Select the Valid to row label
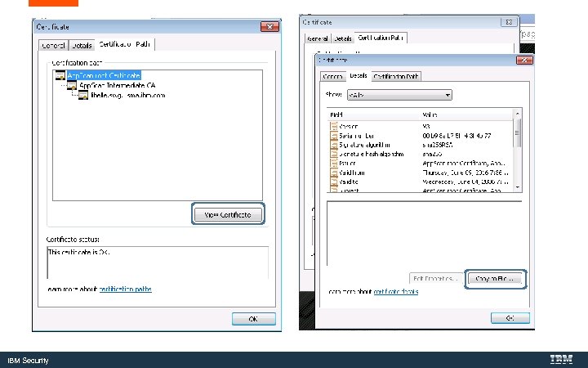Viewport: 588px width, 368px height. 349,182
